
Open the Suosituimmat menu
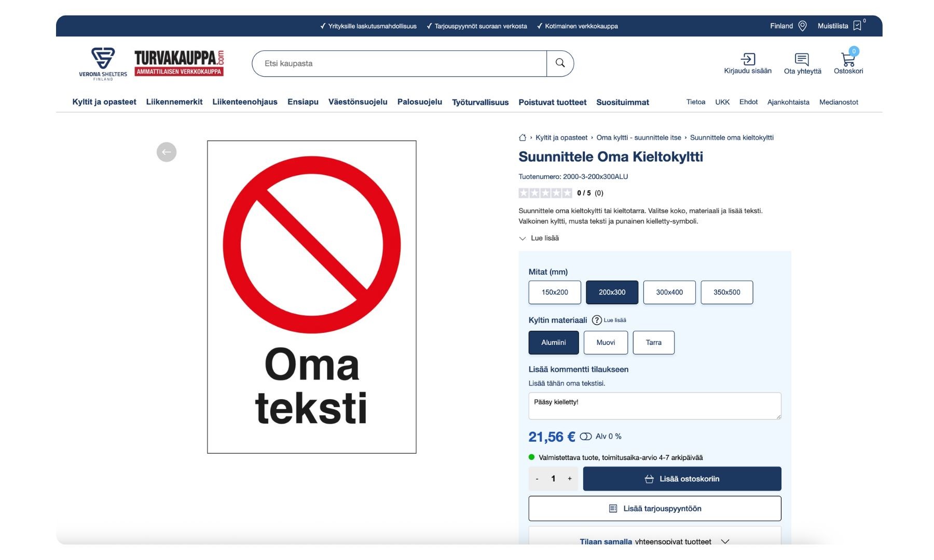pyautogui.click(x=623, y=102)
